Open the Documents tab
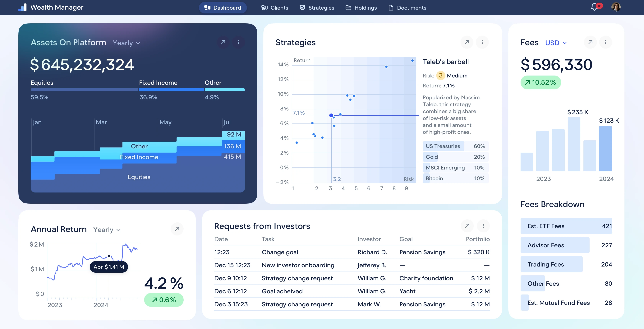The height and width of the screenshot is (329, 644). pos(407,8)
